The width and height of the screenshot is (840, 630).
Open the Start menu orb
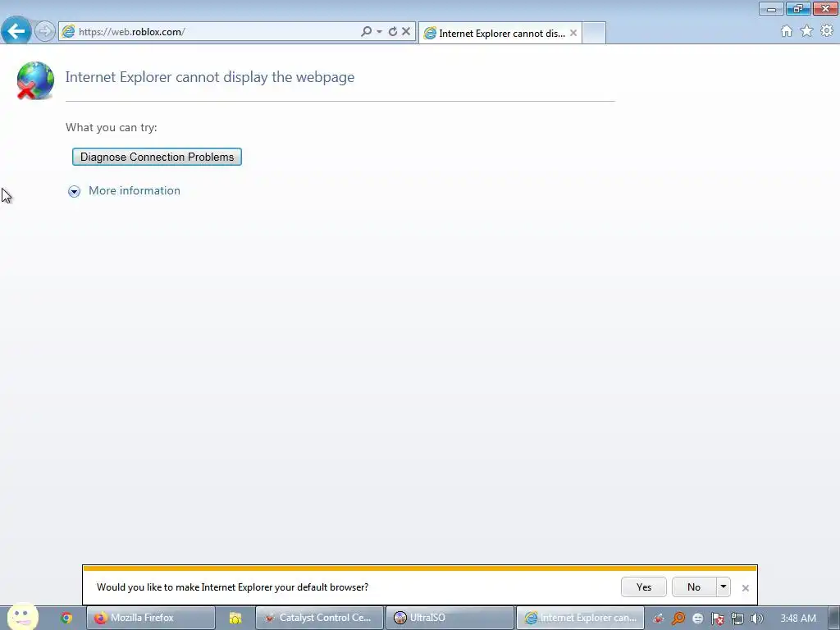(x=22, y=617)
